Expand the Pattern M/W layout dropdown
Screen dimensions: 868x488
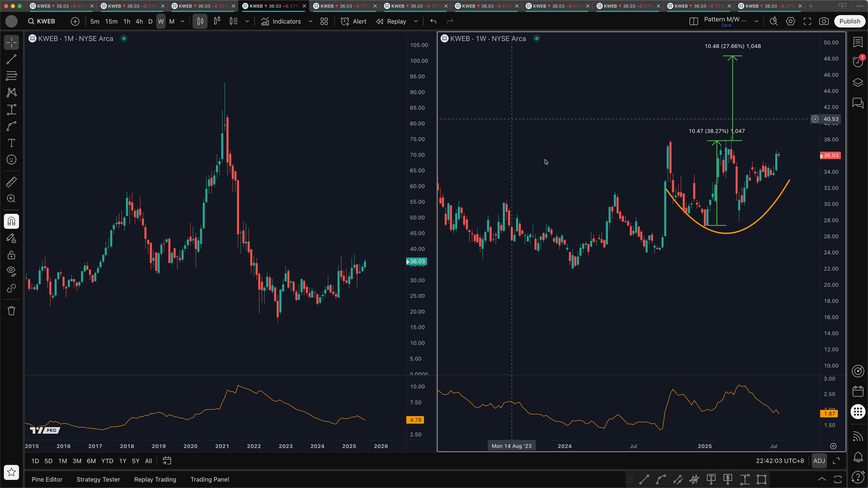point(756,21)
